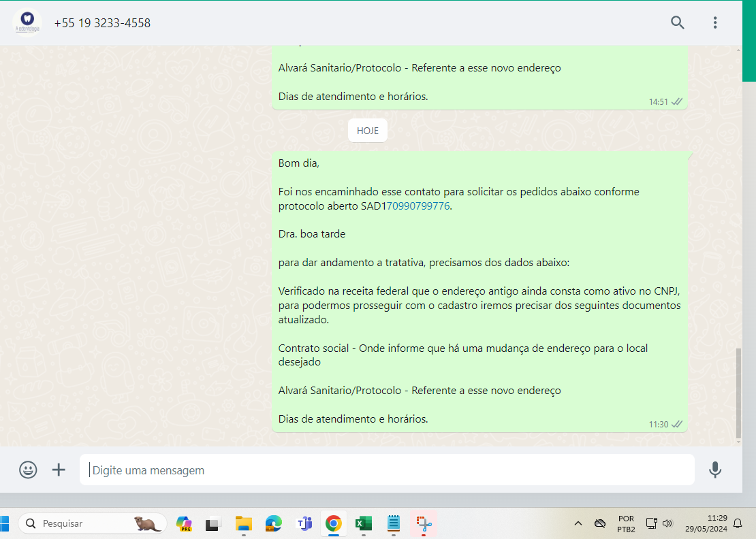This screenshot has width=756, height=539.
Task: Open Task View on the taskbar
Action: pyautogui.click(x=212, y=523)
